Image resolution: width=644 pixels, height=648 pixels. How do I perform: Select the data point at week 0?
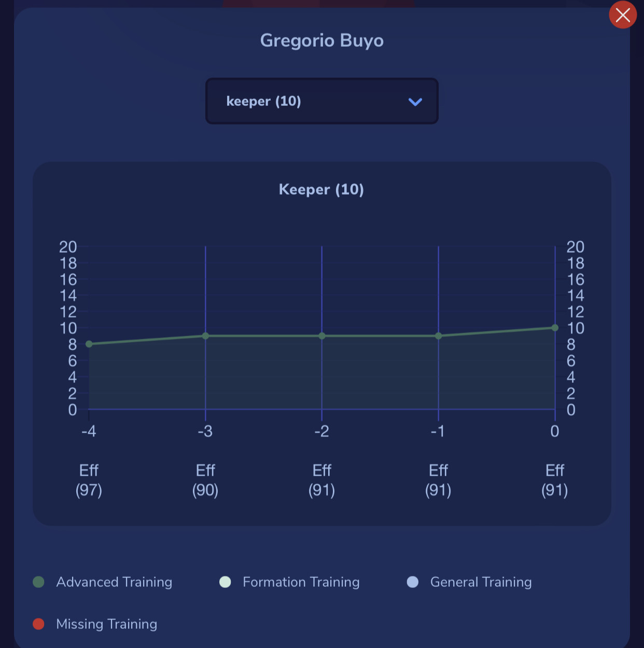[555, 328]
